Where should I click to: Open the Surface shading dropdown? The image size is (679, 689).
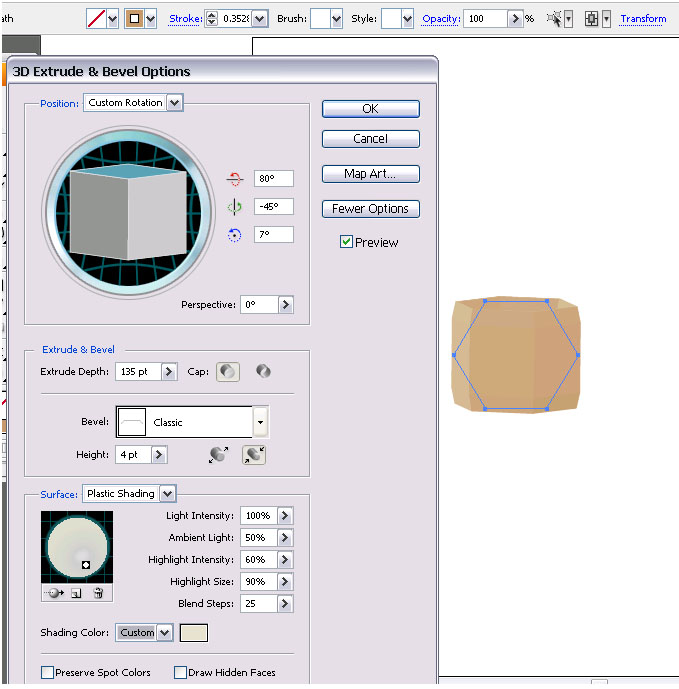(167, 493)
